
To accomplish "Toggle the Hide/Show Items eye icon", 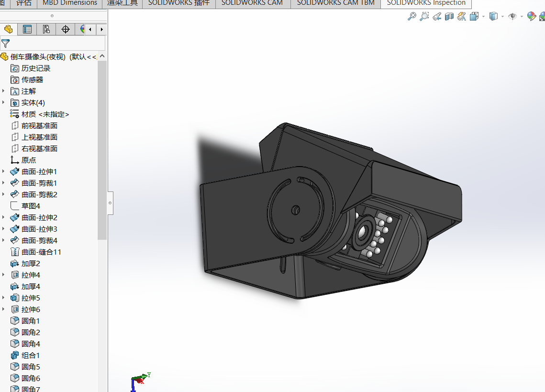I will (512, 16).
